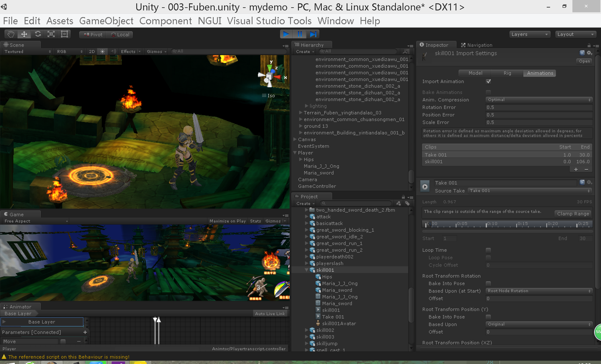Open the Layout dropdown
This screenshot has width=601, height=364.
pos(575,34)
